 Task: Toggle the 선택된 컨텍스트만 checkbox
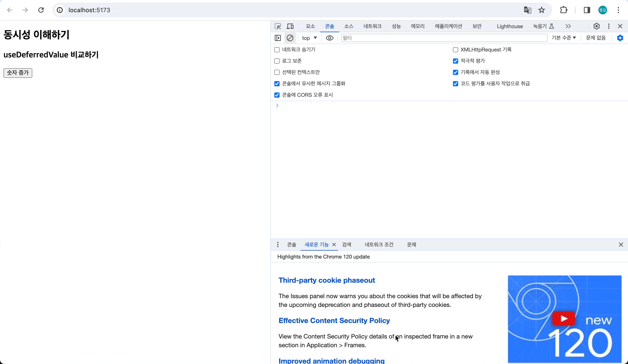click(277, 72)
